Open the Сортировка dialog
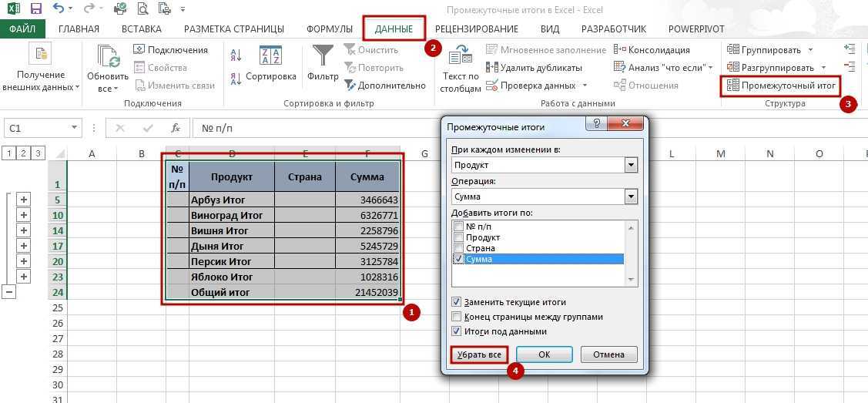868x403 pixels. pyautogui.click(x=270, y=65)
